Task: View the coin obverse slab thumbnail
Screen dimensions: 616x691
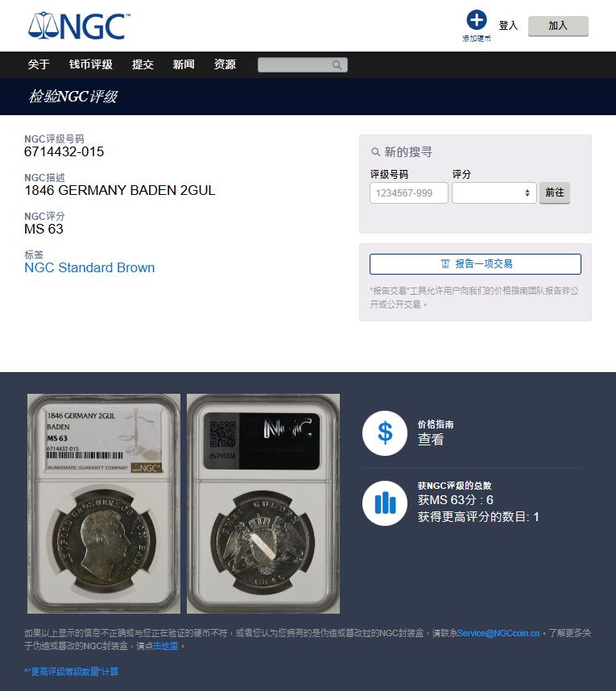Action: click(x=104, y=503)
